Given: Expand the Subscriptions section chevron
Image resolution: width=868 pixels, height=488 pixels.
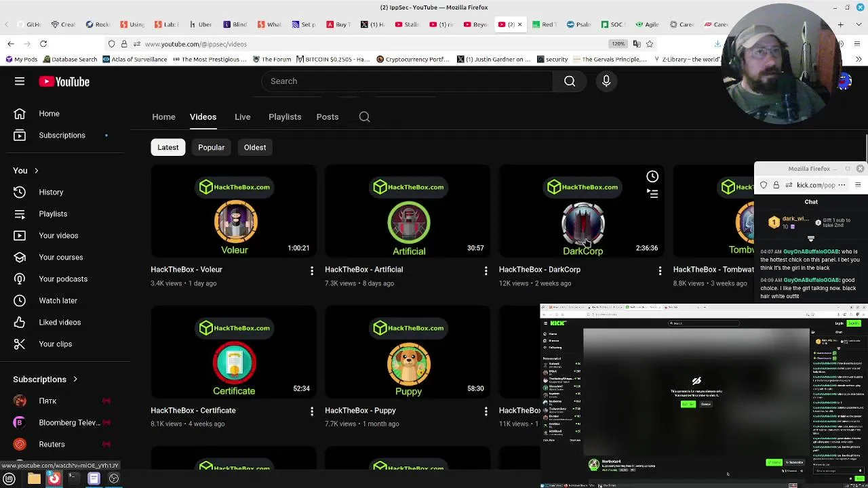Looking at the screenshot, I should [x=75, y=380].
